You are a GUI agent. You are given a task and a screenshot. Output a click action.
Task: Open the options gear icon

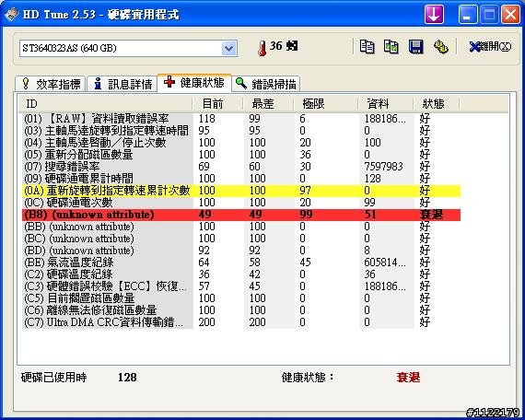tap(441, 47)
